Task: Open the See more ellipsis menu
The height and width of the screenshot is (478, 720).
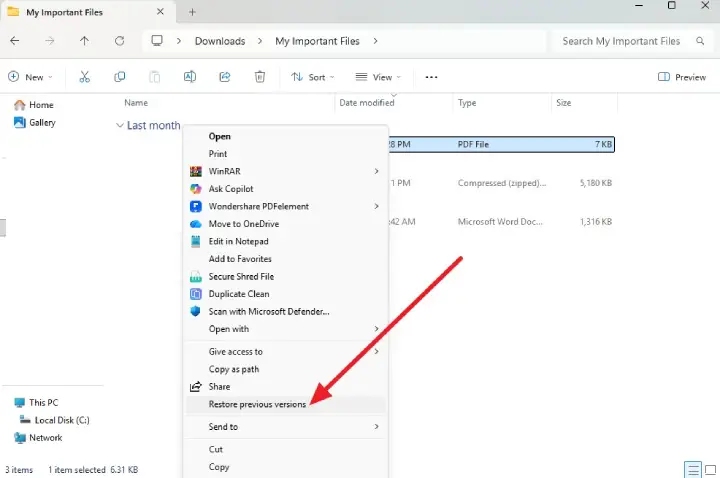Action: pos(431,77)
